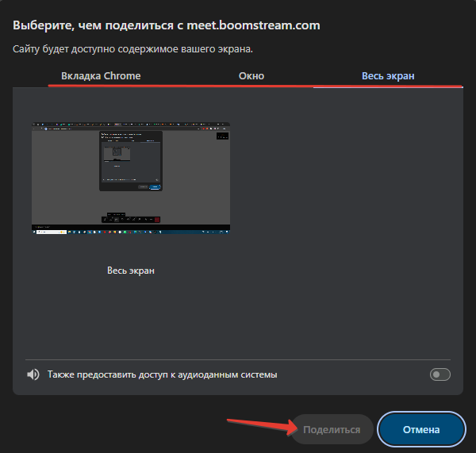Click the dialog title mentioning meet.boomstream.com

[x=167, y=25]
